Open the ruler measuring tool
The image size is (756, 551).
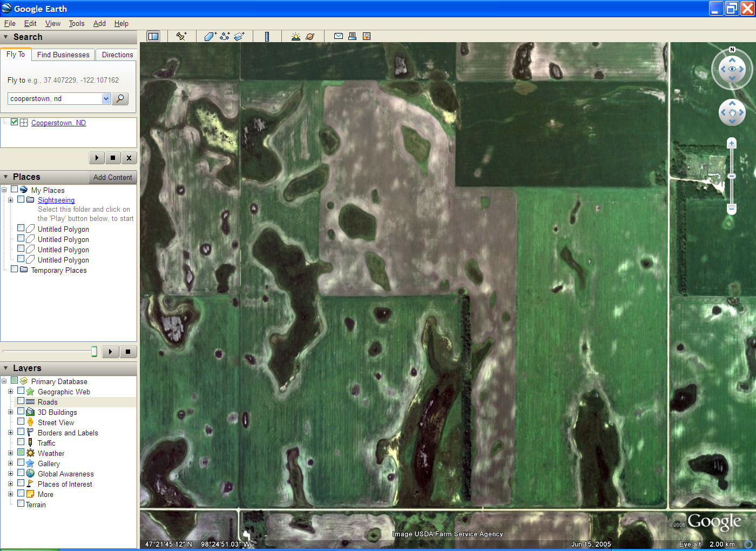click(x=267, y=36)
